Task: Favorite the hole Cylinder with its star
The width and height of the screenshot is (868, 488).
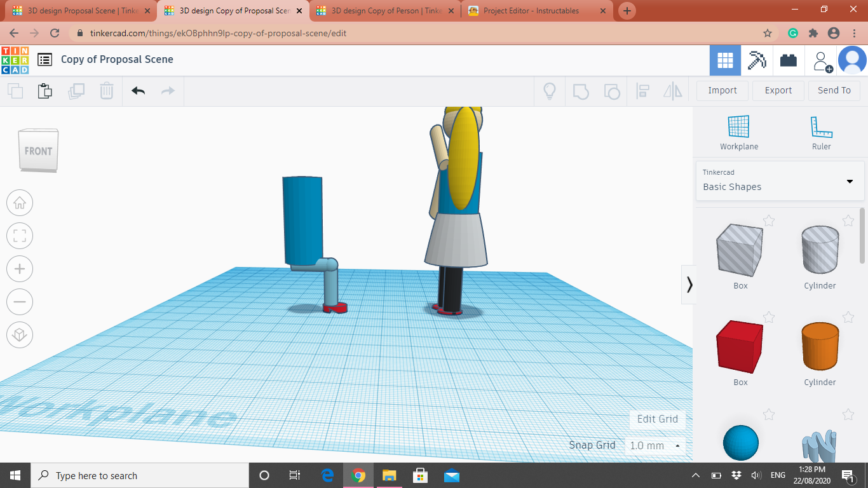Action: [x=848, y=220]
